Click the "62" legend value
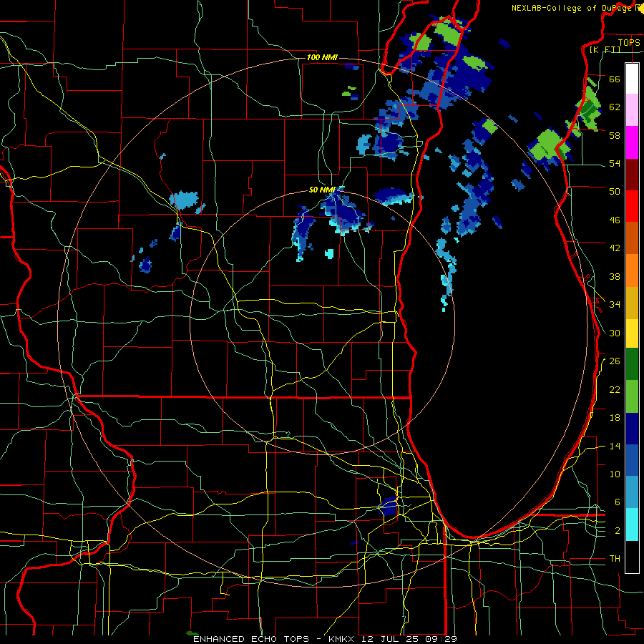The height and width of the screenshot is (644, 644). [x=615, y=107]
